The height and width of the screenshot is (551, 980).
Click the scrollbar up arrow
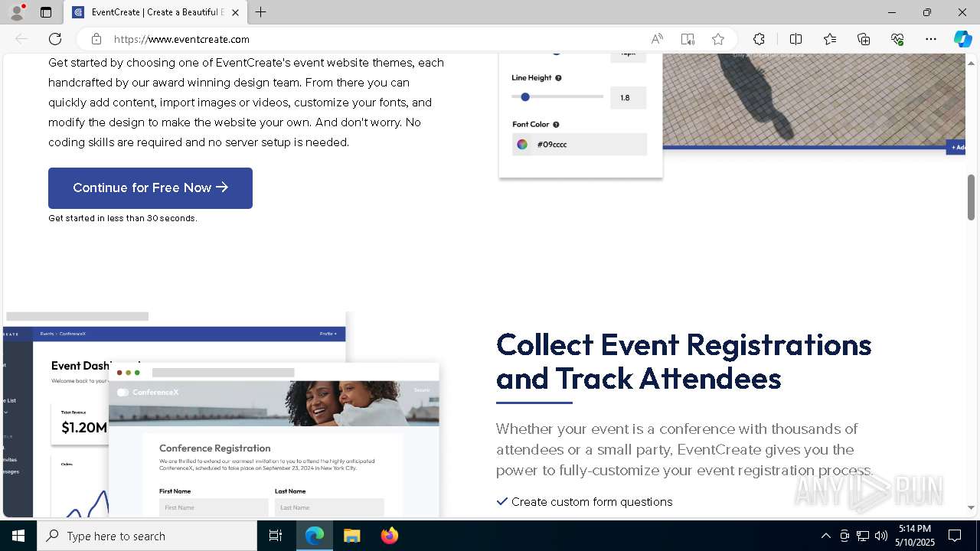[x=971, y=62]
